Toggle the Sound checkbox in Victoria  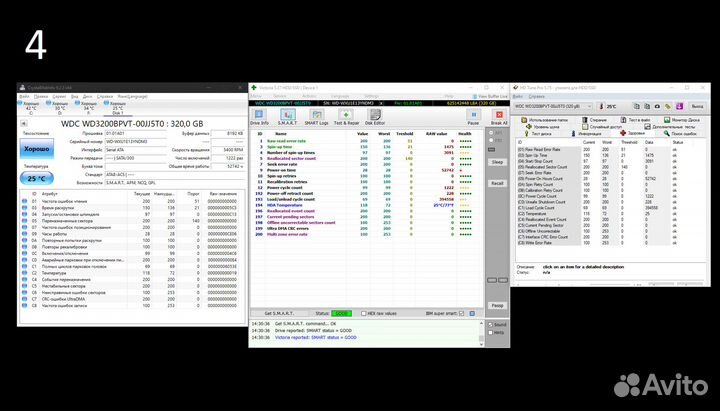(x=491, y=324)
